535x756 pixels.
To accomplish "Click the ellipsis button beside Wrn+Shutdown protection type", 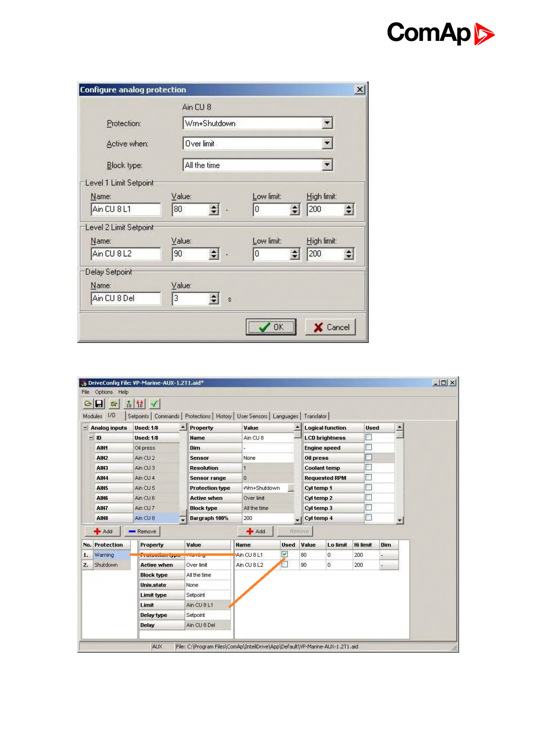I will click(x=291, y=488).
